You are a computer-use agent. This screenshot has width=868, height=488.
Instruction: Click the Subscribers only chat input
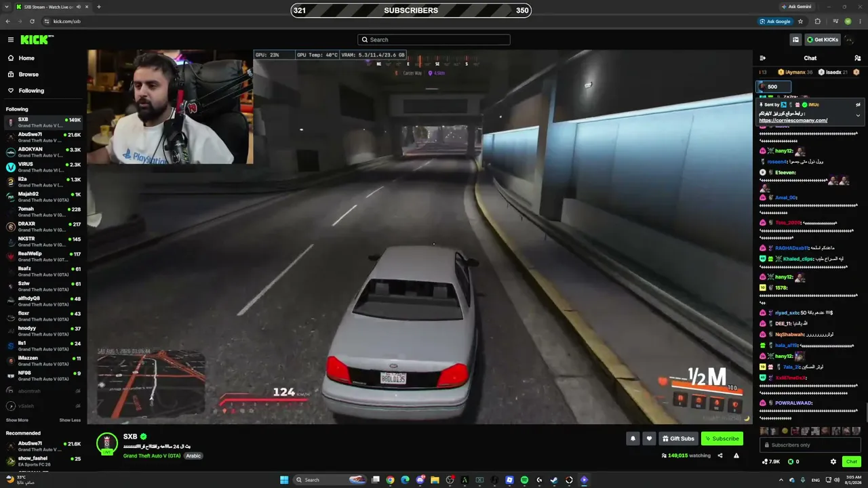point(810,445)
